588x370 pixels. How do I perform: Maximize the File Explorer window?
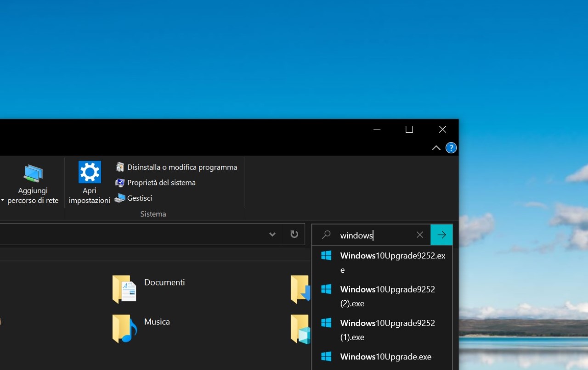409,129
